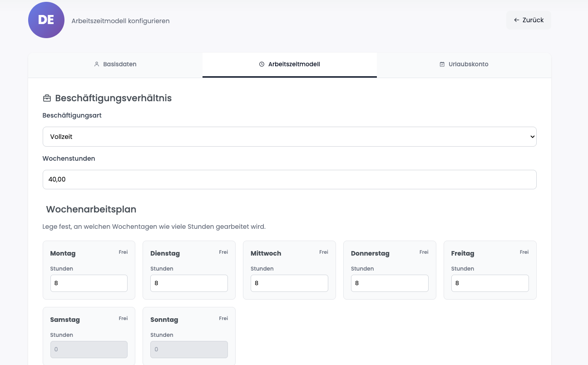Toggle the Frei label for Samstag
This screenshot has height=365, width=588.
point(123,318)
